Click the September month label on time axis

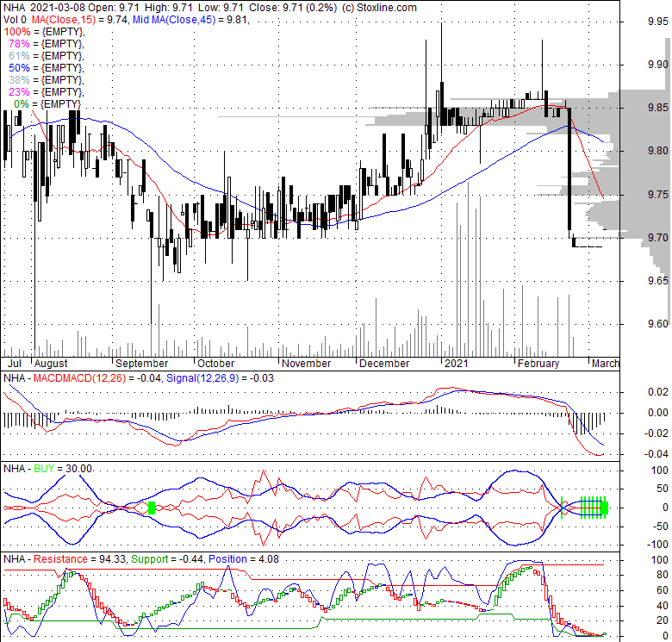coord(142,364)
